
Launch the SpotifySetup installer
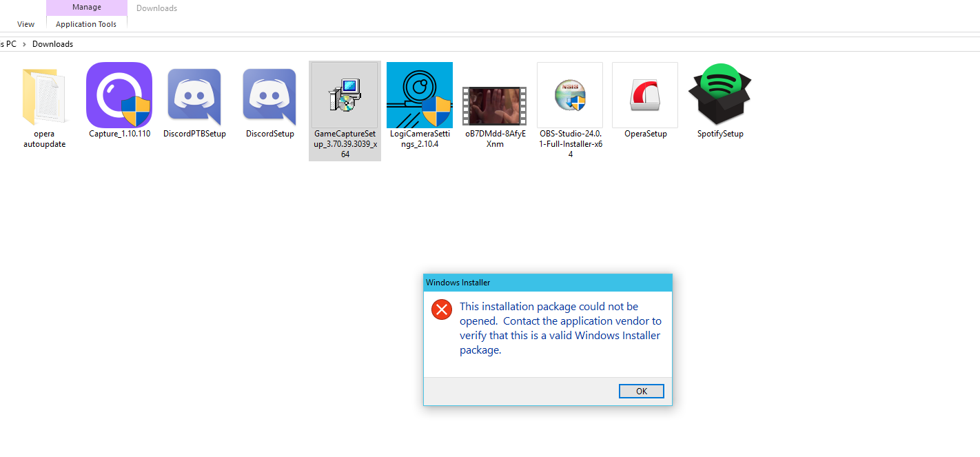pyautogui.click(x=719, y=97)
